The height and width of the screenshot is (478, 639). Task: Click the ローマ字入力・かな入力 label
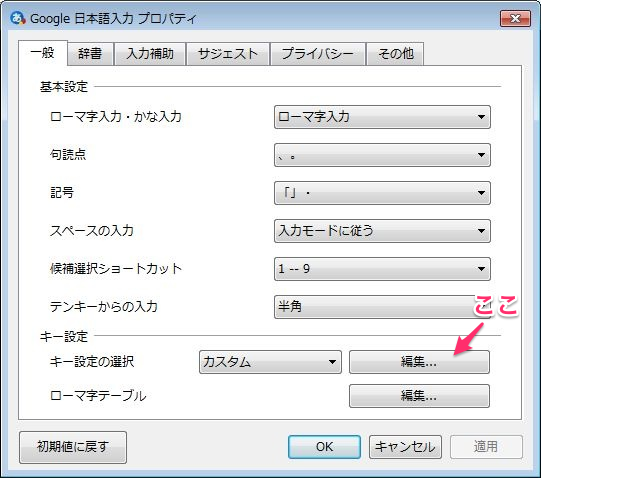click(116, 117)
